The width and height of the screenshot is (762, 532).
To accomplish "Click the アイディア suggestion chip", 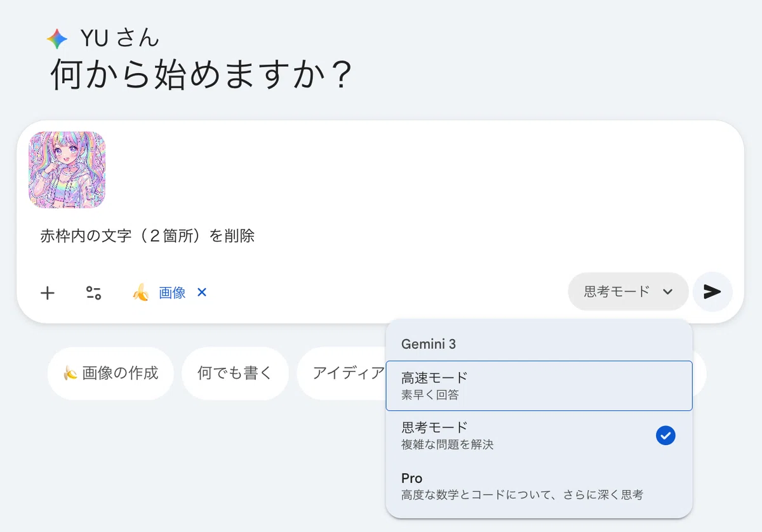I will (x=341, y=373).
